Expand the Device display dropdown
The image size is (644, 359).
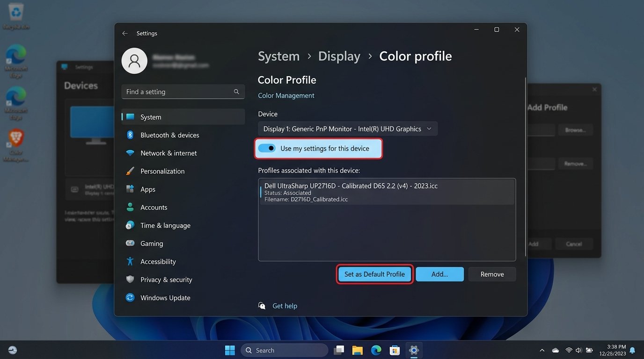348,129
